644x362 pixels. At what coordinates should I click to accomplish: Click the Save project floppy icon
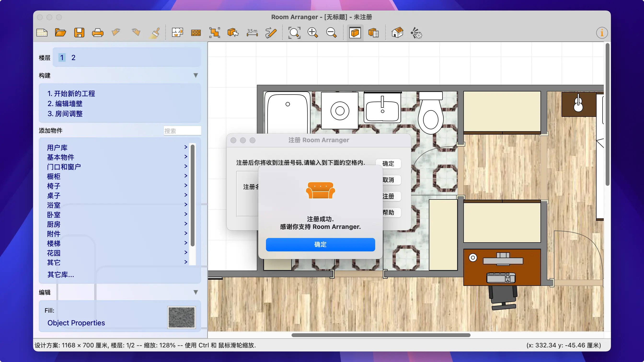click(79, 33)
